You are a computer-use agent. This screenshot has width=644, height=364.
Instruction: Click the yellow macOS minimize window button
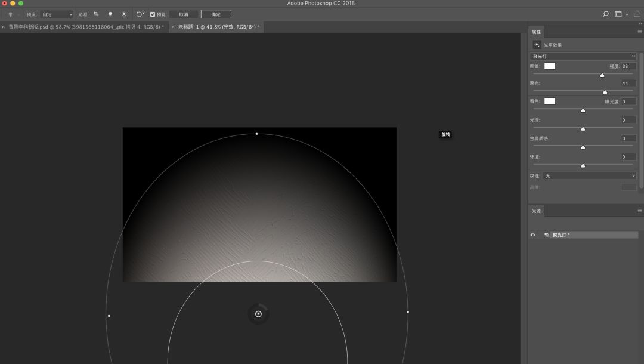(13, 4)
